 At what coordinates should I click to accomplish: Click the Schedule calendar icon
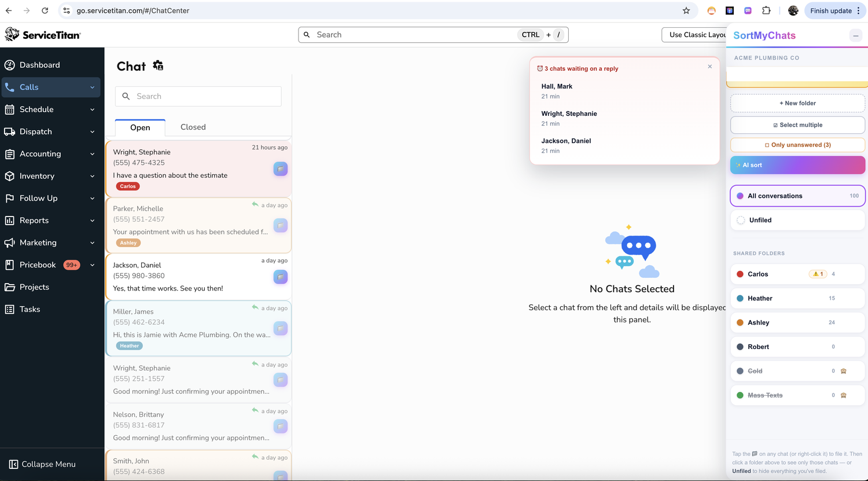pyautogui.click(x=9, y=109)
